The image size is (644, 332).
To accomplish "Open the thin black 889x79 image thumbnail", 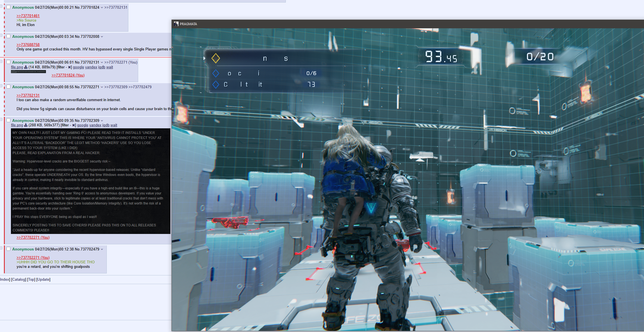I will click(28, 72).
